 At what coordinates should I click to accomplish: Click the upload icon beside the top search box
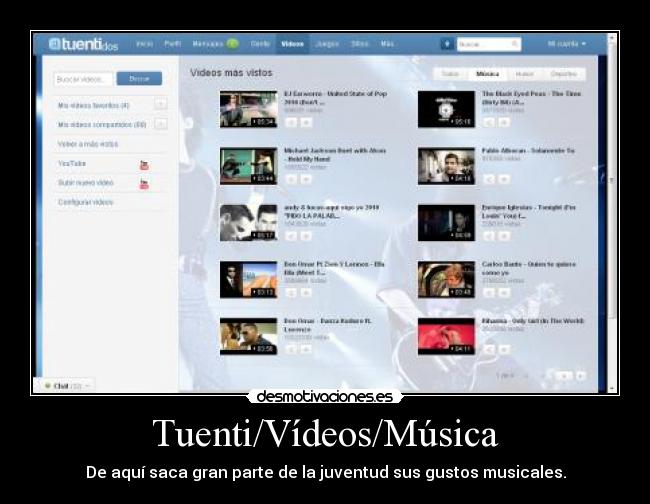[x=447, y=44]
